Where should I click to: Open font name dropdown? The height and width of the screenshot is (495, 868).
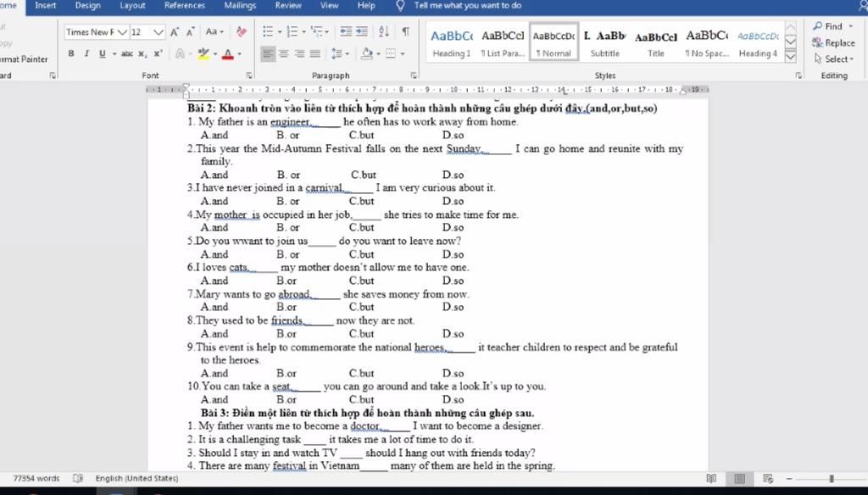click(x=122, y=32)
